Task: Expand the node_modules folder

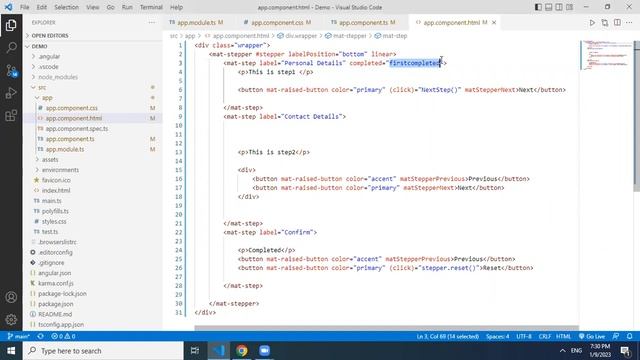Action: pos(58,77)
